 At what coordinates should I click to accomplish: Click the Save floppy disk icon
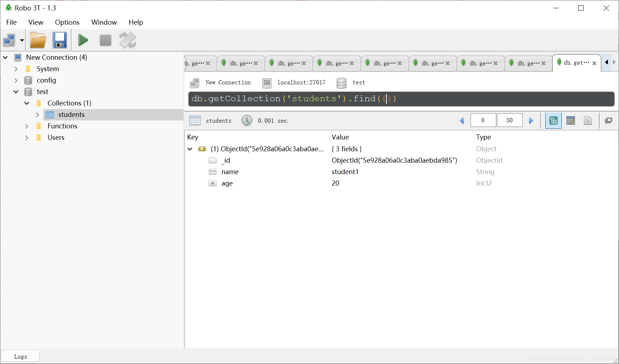coord(60,40)
